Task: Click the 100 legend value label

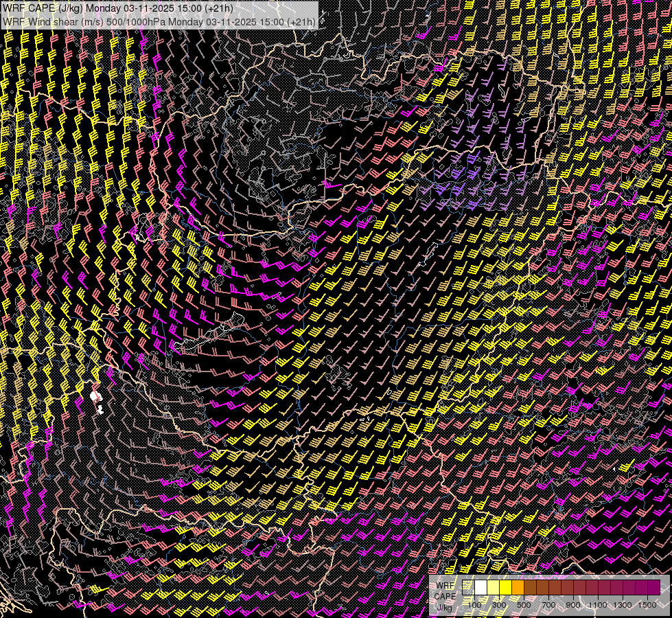Action: click(474, 605)
